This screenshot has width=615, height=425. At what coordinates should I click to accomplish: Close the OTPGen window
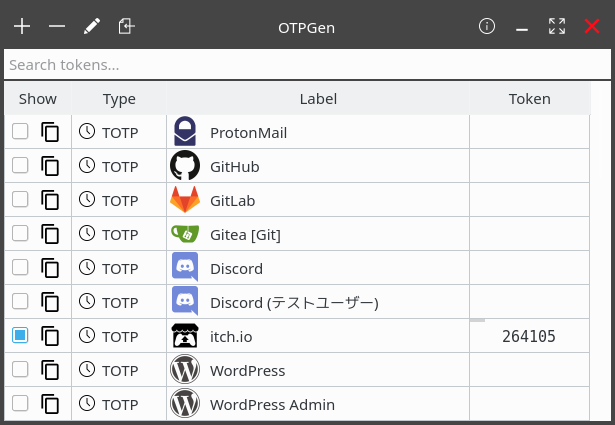pyautogui.click(x=592, y=27)
